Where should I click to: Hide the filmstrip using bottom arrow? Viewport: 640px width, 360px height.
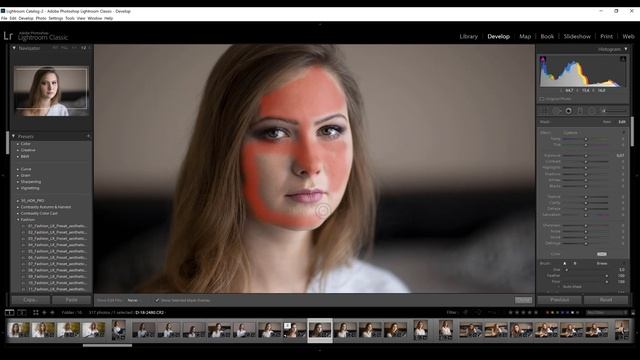point(320,350)
